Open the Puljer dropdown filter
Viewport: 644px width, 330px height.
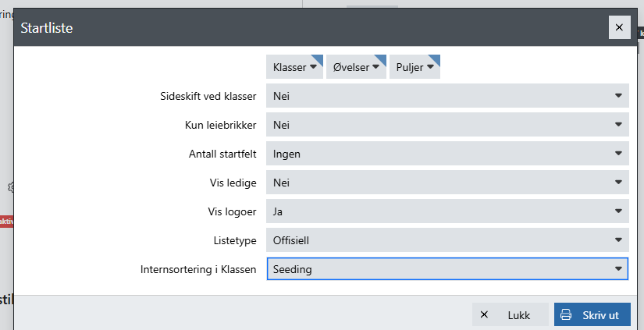pyautogui.click(x=415, y=67)
